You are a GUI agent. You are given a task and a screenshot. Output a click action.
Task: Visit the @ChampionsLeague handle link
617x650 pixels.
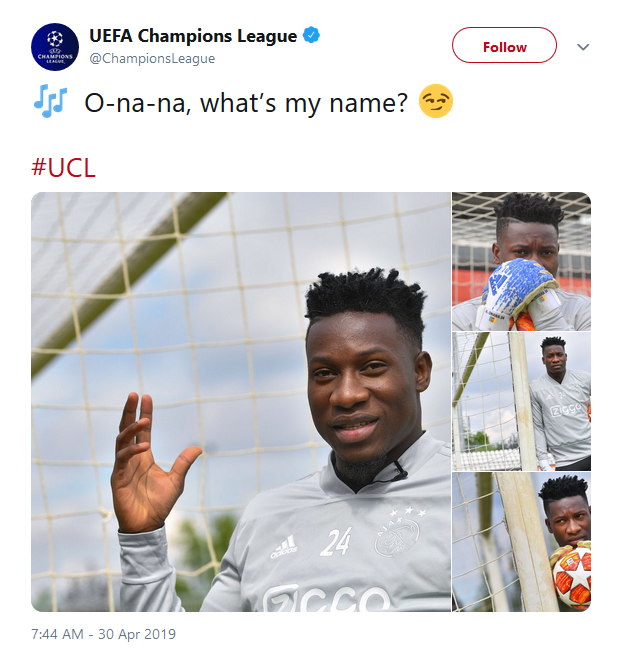152,58
